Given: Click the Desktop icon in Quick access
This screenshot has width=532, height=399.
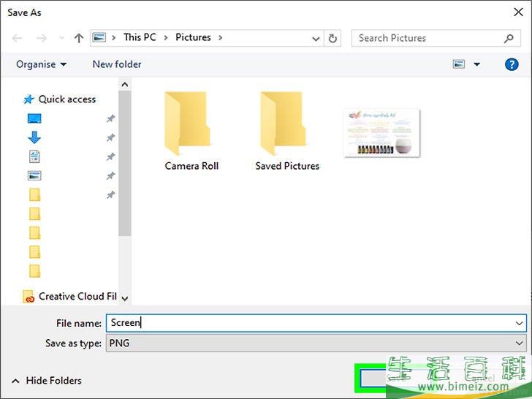Looking at the screenshot, I should click(34, 118).
